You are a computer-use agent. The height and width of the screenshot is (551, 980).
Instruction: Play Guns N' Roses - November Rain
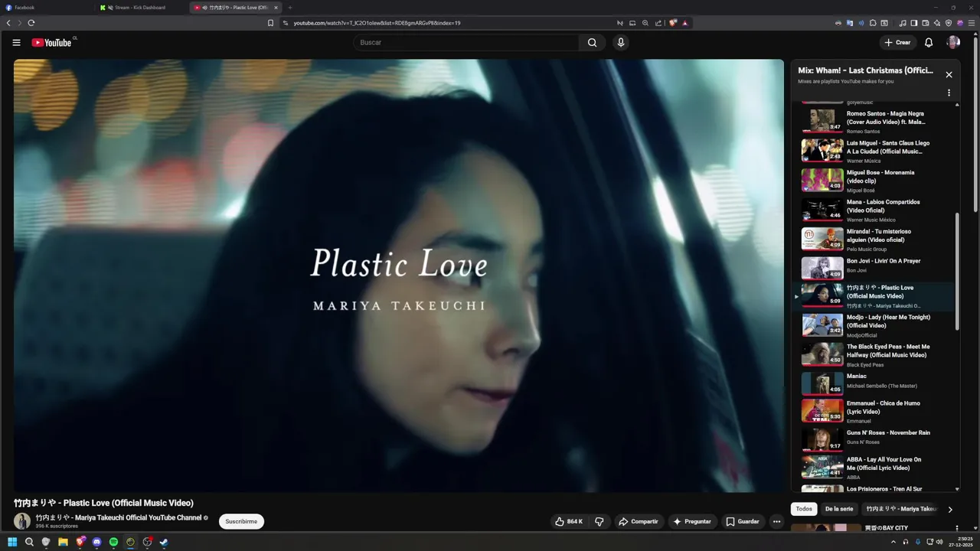click(x=873, y=439)
